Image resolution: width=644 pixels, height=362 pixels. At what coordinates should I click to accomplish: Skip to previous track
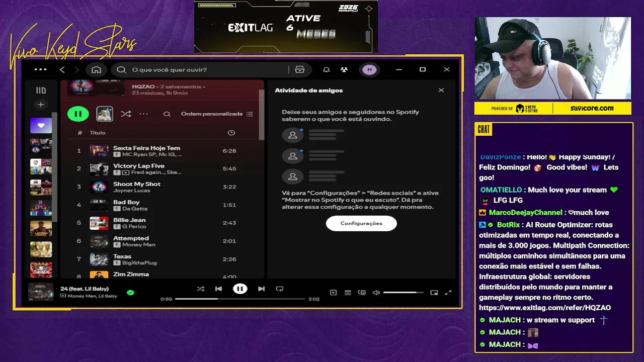click(218, 289)
